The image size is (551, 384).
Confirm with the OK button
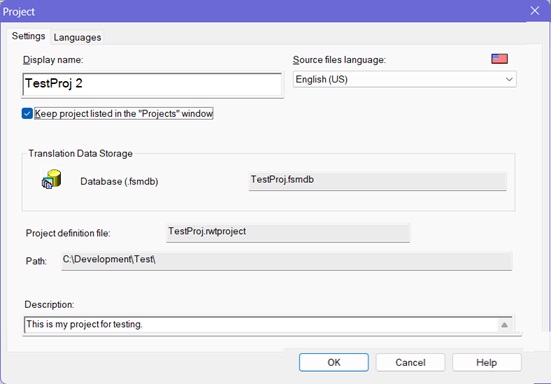click(x=334, y=362)
